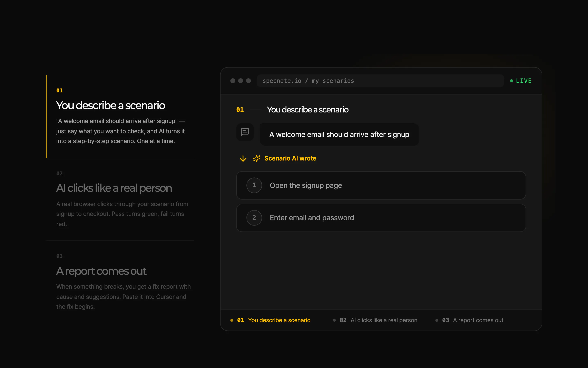Open the 'Enter email and password' step row
Viewport: 588px width, 368px height.
pos(381,218)
